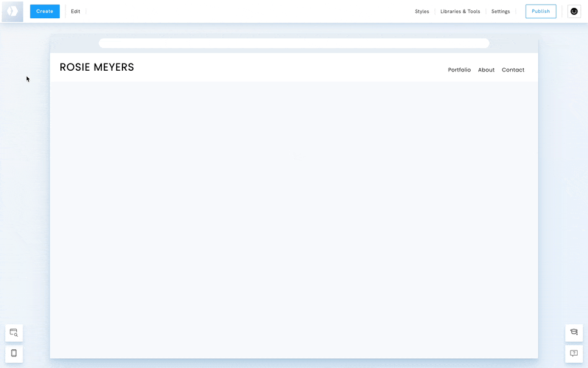The height and width of the screenshot is (368, 588).
Task: Select the ROSIE MEYERS site title
Action: [97, 67]
